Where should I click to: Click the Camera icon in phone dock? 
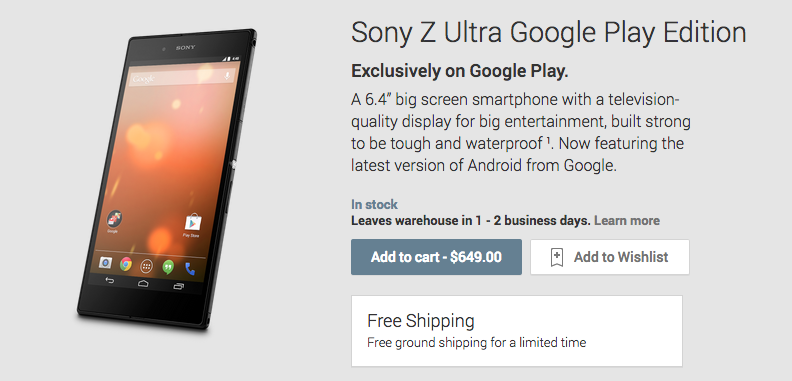point(105,262)
